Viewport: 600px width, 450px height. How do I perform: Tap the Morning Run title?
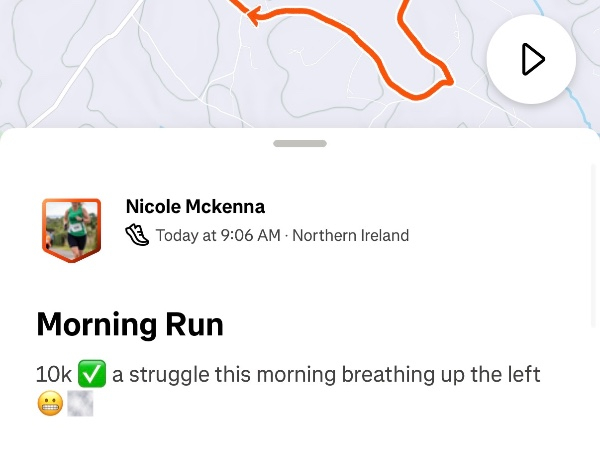130,324
